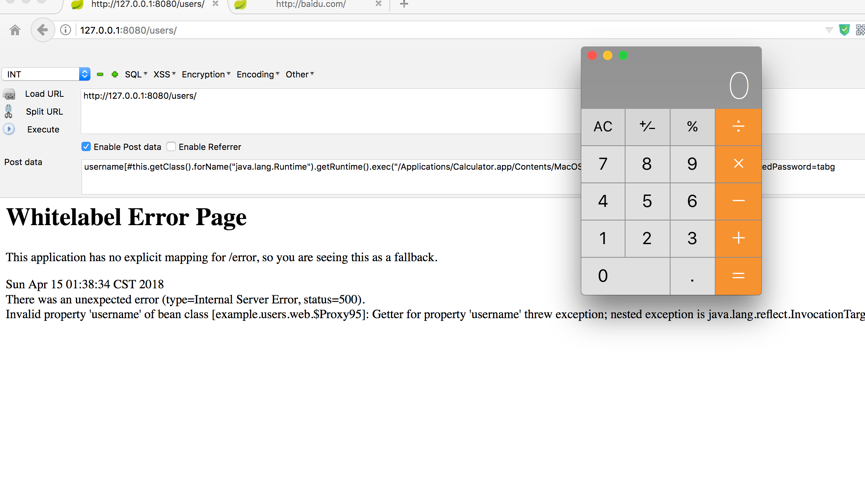
Task: Click the Execute play icon
Action: tap(9, 130)
